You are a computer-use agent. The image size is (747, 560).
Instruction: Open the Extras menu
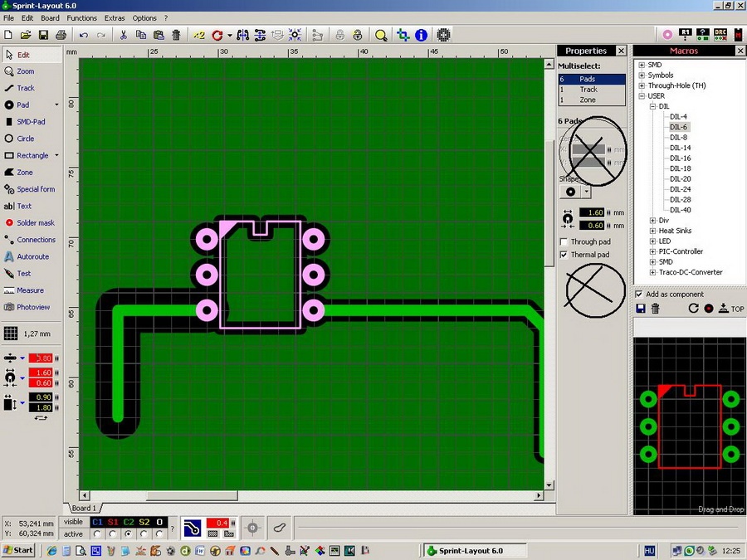[x=115, y=18]
